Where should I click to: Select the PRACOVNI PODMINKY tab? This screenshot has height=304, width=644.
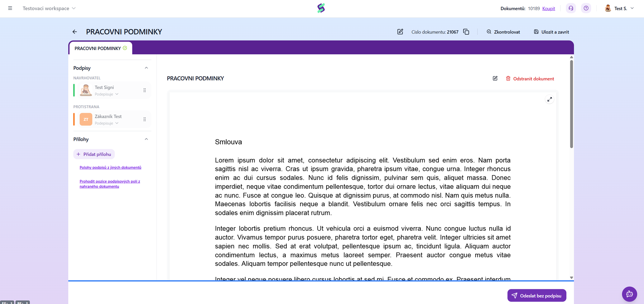[101, 48]
